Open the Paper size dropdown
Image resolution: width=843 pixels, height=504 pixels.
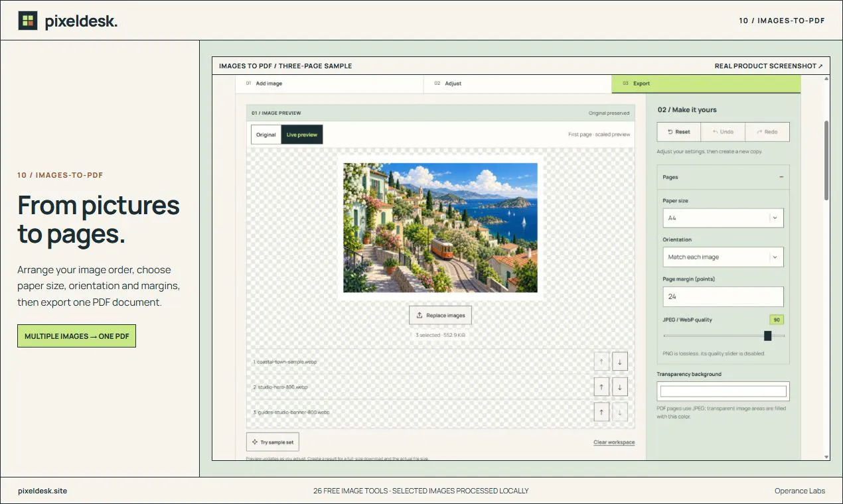723,218
